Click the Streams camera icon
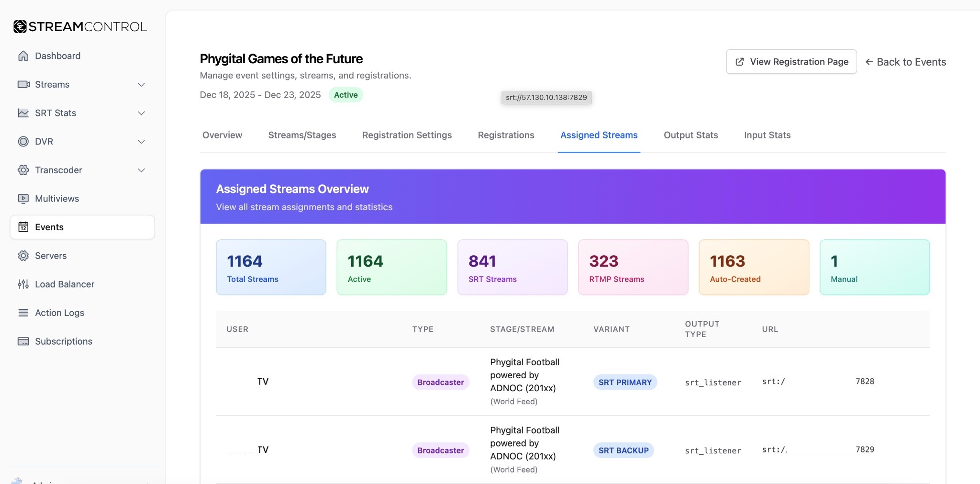Image resolution: width=980 pixels, height=484 pixels. (x=23, y=85)
